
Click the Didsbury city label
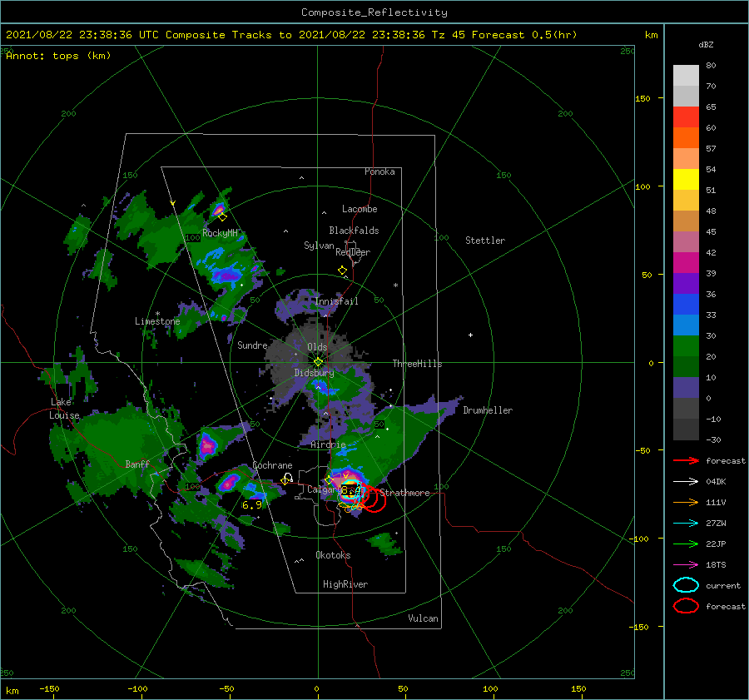(314, 373)
